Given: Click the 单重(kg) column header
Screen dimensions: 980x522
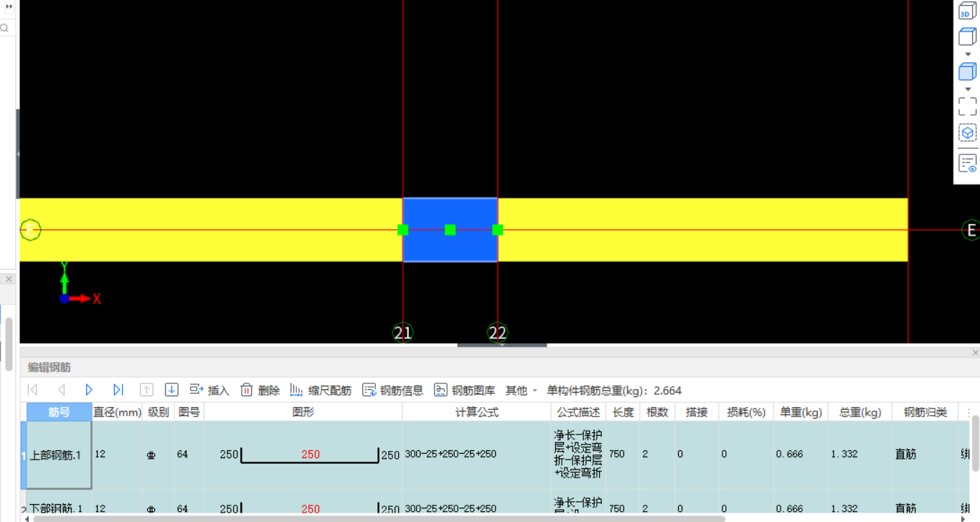Looking at the screenshot, I should pos(801,412).
